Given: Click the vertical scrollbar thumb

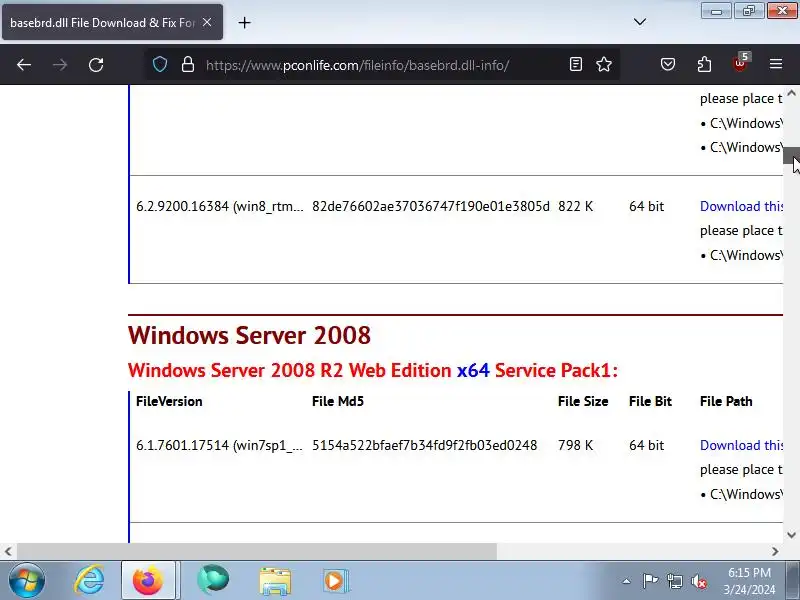Looking at the screenshot, I should coord(791,156).
